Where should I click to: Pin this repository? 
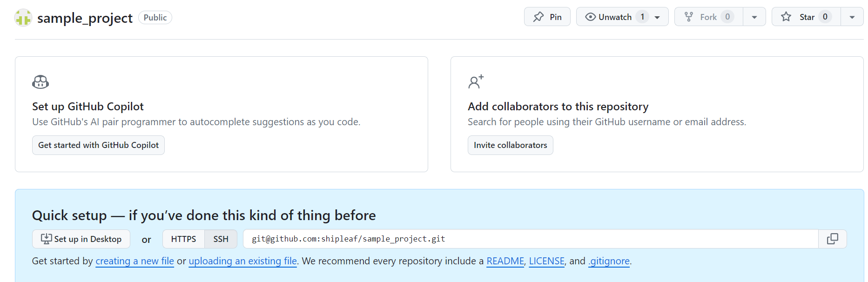tap(547, 16)
